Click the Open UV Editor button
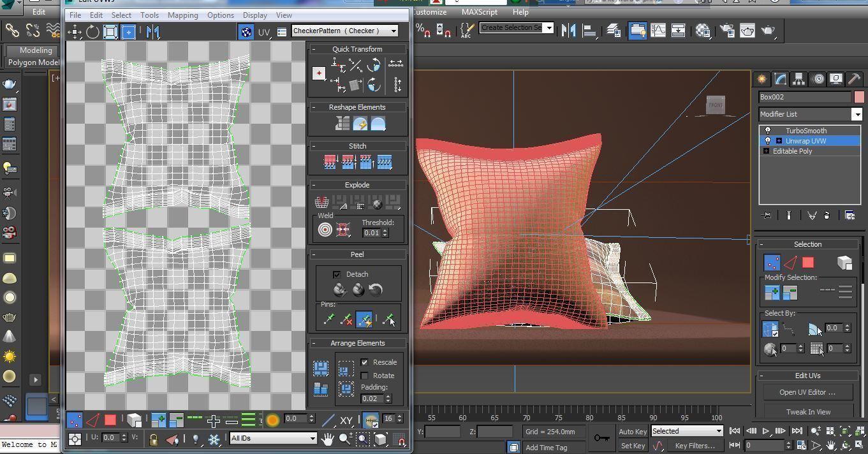 807,392
